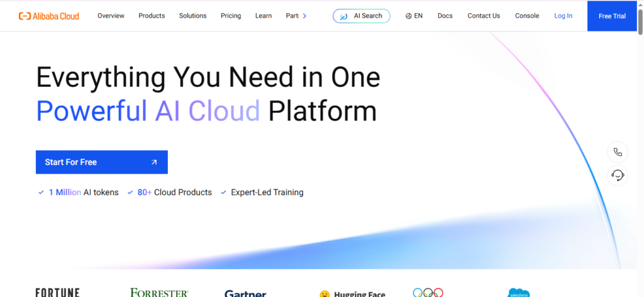
Task: Click the Gartner logo
Action: (245, 294)
